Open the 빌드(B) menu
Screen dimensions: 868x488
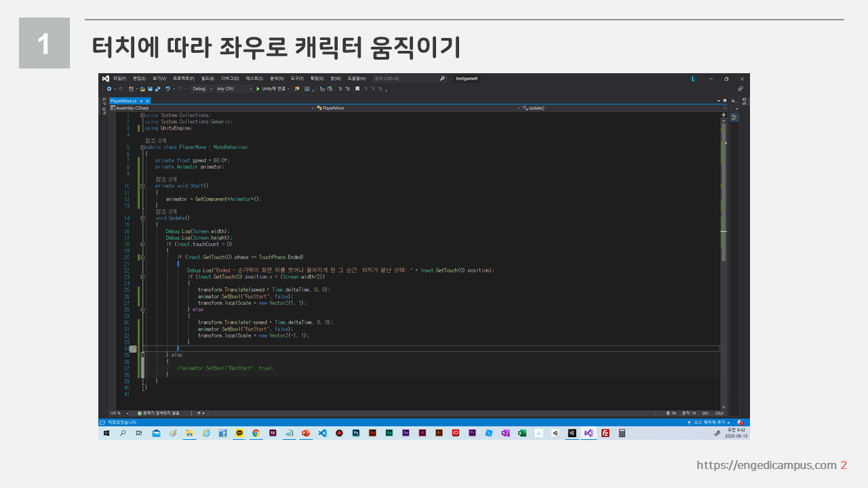click(208, 79)
